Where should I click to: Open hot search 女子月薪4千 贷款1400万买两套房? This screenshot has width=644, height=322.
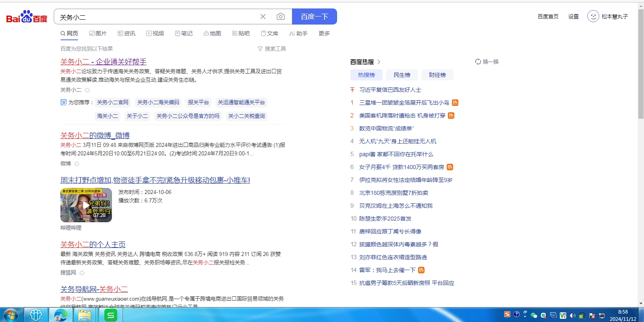tap(402, 167)
